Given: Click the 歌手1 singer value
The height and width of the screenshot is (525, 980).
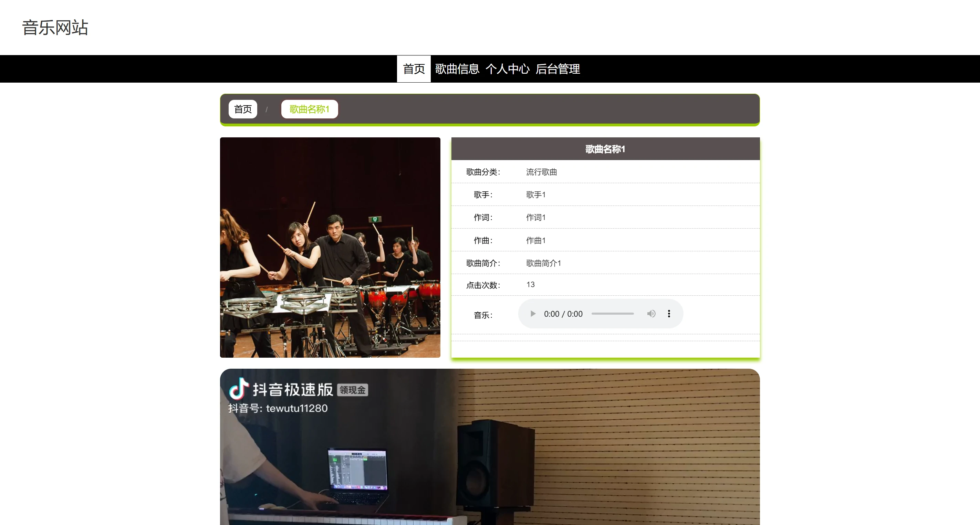Looking at the screenshot, I should (x=536, y=195).
